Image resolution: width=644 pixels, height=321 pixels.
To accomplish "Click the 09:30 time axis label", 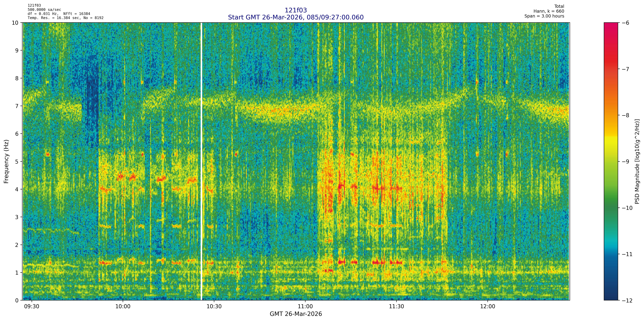I will pos(32,307).
